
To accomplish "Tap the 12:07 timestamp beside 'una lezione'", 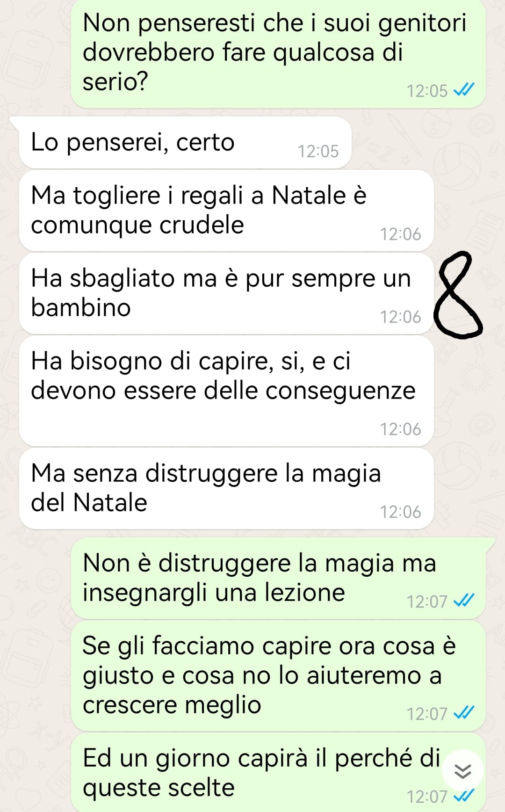I will click(x=427, y=602).
